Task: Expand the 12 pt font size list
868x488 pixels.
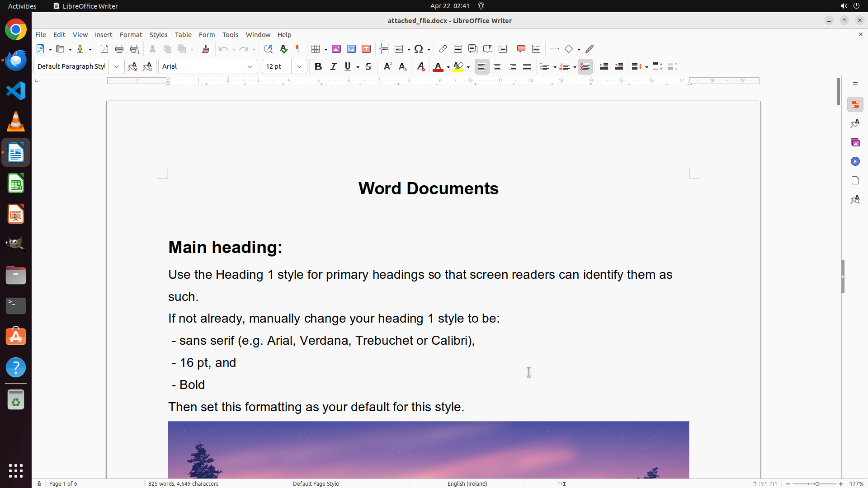Action: point(299,66)
